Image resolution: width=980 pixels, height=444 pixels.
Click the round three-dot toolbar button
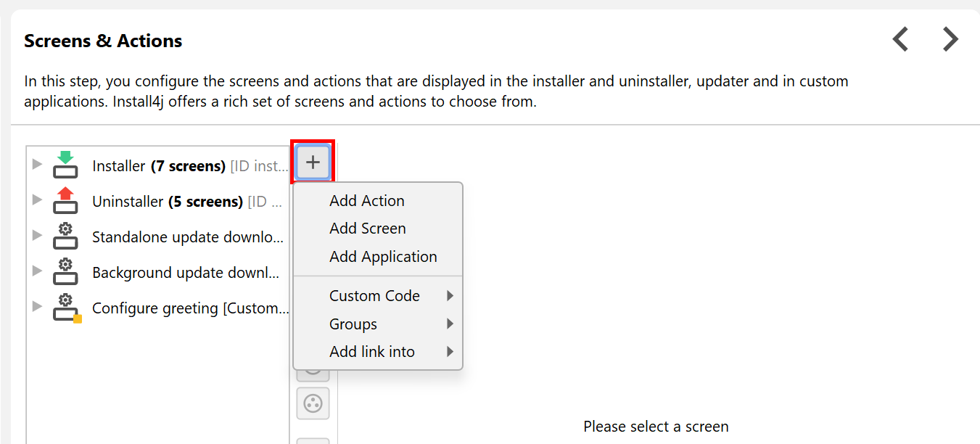313,403
